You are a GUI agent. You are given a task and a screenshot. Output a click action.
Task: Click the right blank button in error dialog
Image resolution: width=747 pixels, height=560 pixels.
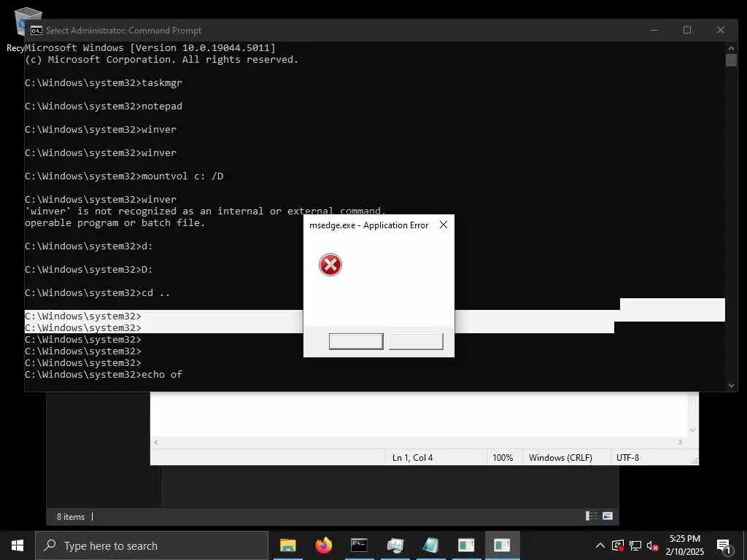[x=416, y=341]
